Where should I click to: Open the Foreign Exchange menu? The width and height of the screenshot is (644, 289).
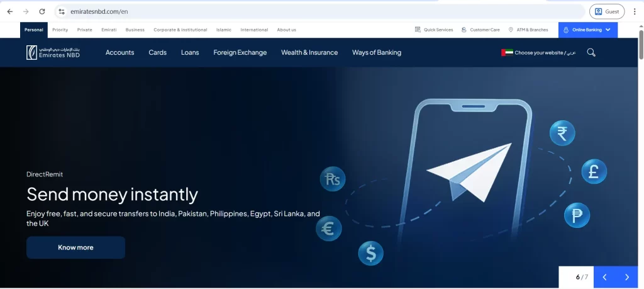(x=240, y=53)
